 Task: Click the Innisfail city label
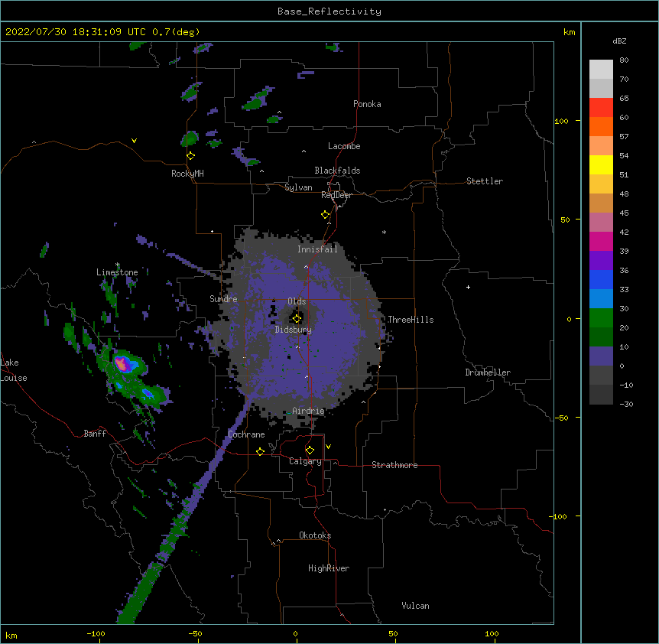coord(317,249)
